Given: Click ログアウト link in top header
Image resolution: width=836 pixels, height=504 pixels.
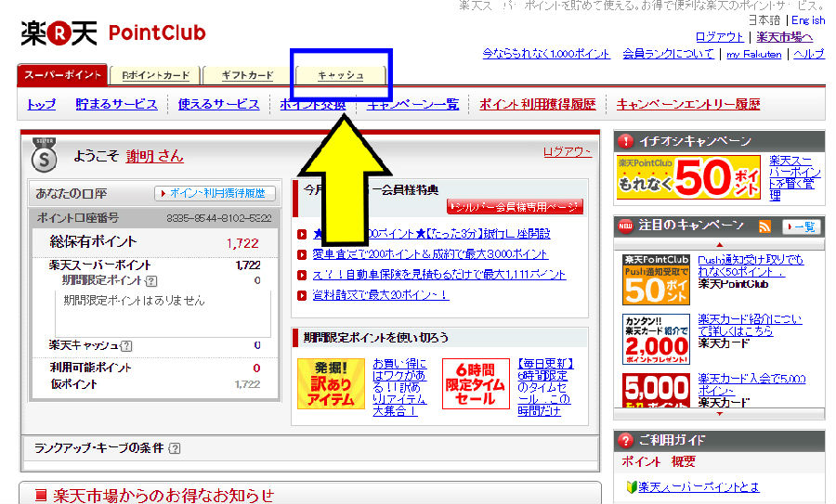Looking at the screenshot, I should (720, 37).
